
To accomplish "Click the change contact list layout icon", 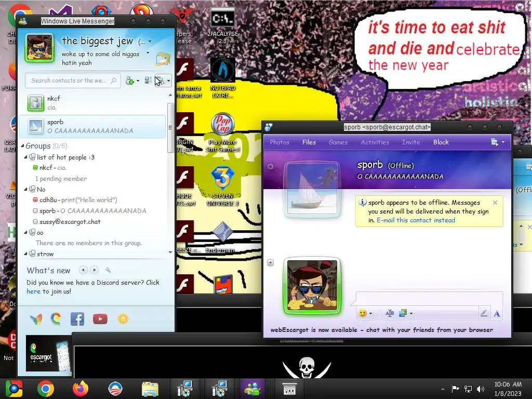I will pos(148,81).
